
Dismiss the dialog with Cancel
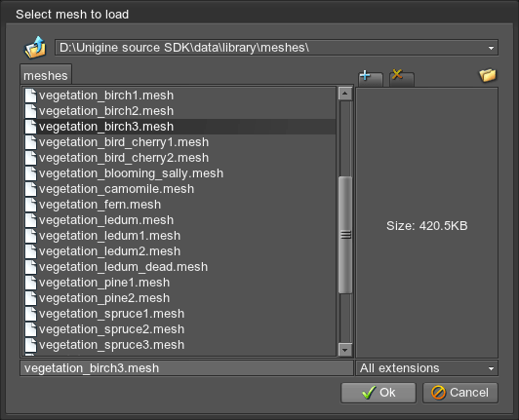click(x=460, y=393)
